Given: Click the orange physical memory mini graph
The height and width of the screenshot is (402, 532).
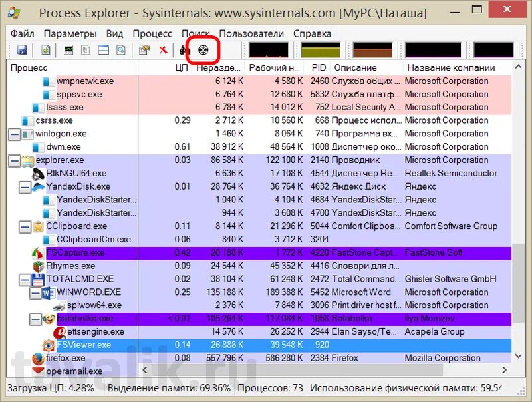Looking at the screenshot, I should pyautogui.click(x=372, y=49).
